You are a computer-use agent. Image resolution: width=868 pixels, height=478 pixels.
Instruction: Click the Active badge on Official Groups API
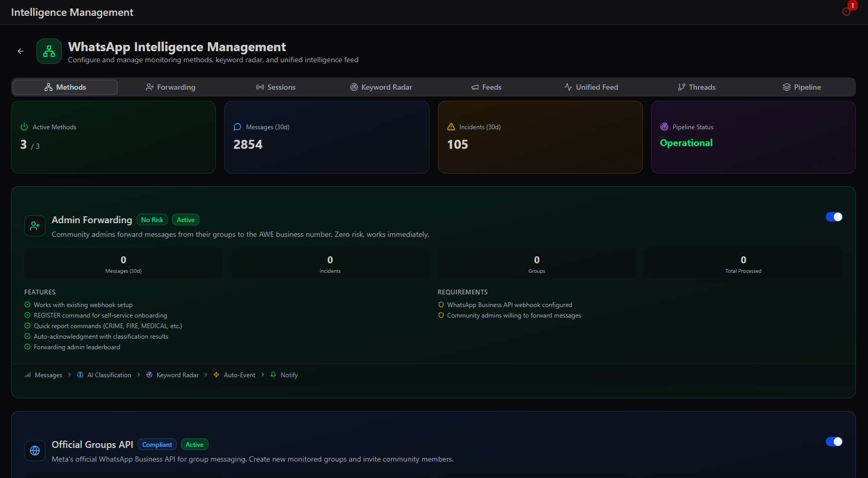pos(195,445)
